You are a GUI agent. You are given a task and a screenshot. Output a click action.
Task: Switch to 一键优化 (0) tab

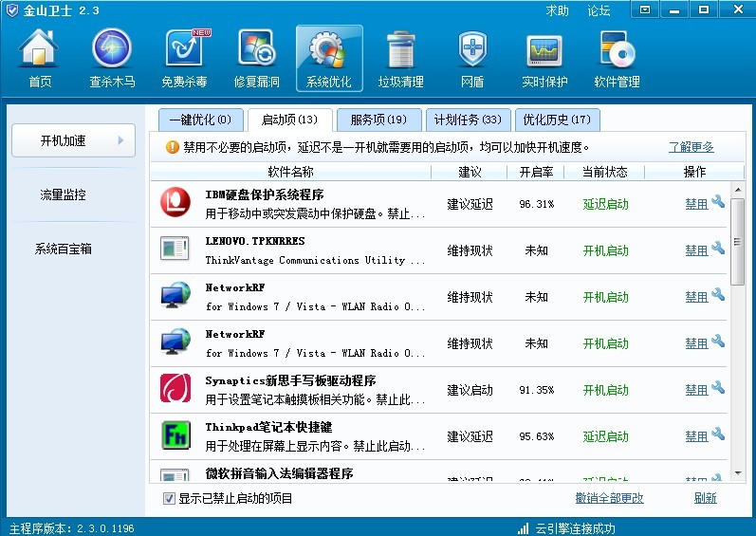point(200,120)
